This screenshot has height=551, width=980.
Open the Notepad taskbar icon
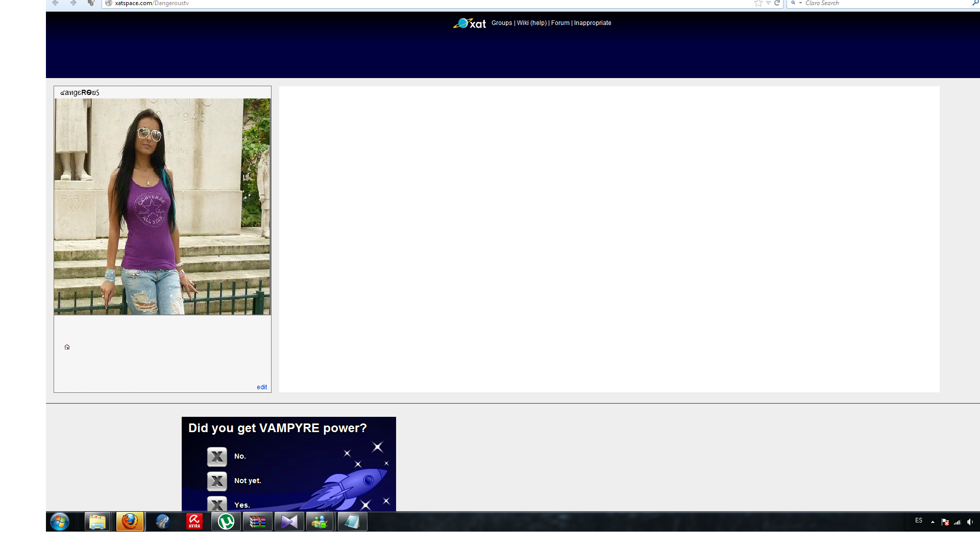tap(352, 522)
